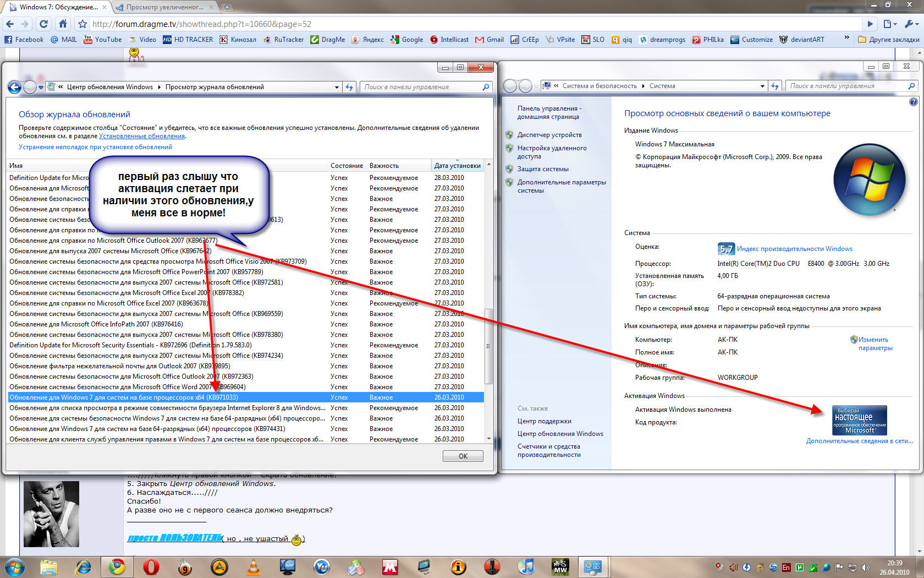Open Защита системы in the System sidebar
Image resolution: width=924 pixels, height=578 pixels.
coord(543,169)
